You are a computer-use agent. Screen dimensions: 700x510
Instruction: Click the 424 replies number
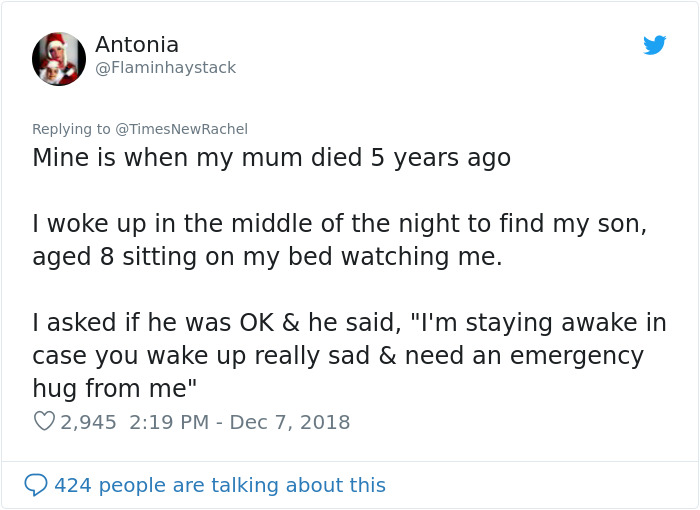[x=72, y=485]
